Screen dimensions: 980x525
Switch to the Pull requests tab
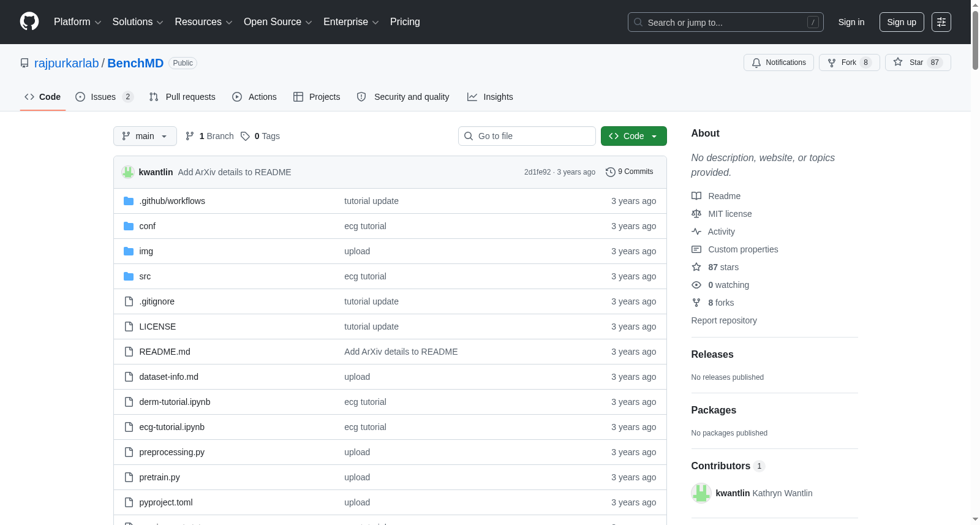pyautogui.click(x=183, y=97)
